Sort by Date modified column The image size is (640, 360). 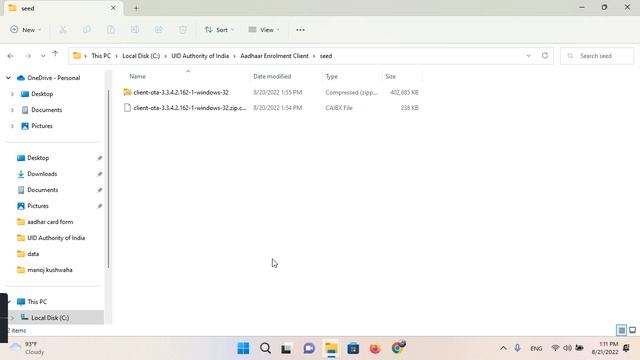[x=272, y=76]
